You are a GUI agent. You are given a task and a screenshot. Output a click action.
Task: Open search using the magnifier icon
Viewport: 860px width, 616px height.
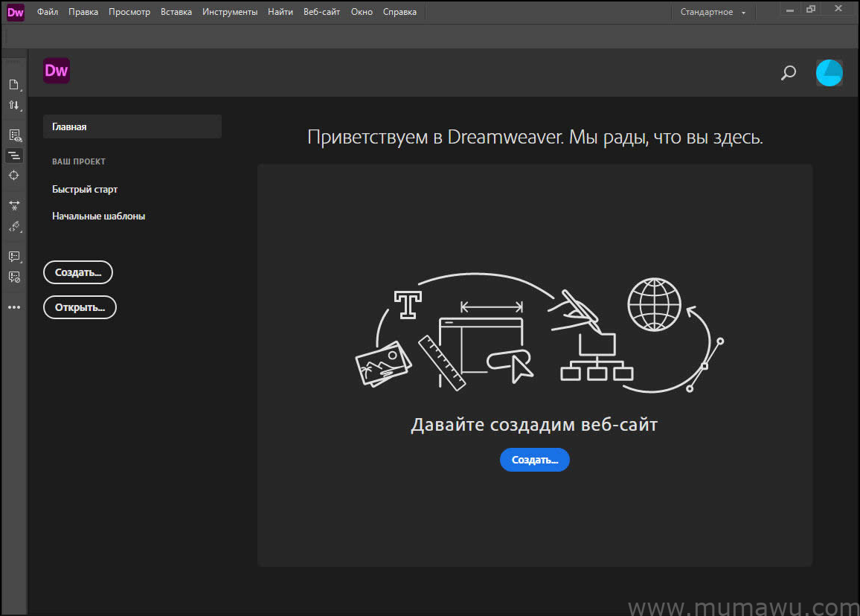click(x=788, y=73)
